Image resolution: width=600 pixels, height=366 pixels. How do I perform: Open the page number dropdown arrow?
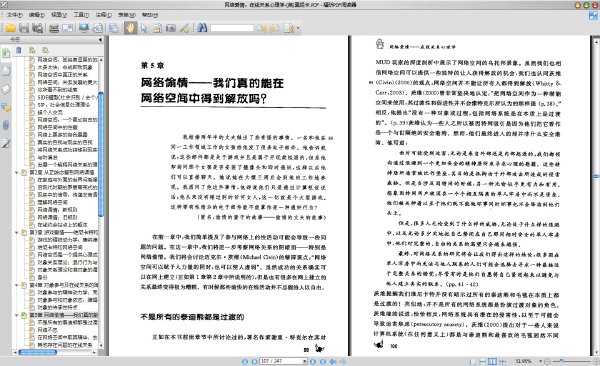point(305,361)
